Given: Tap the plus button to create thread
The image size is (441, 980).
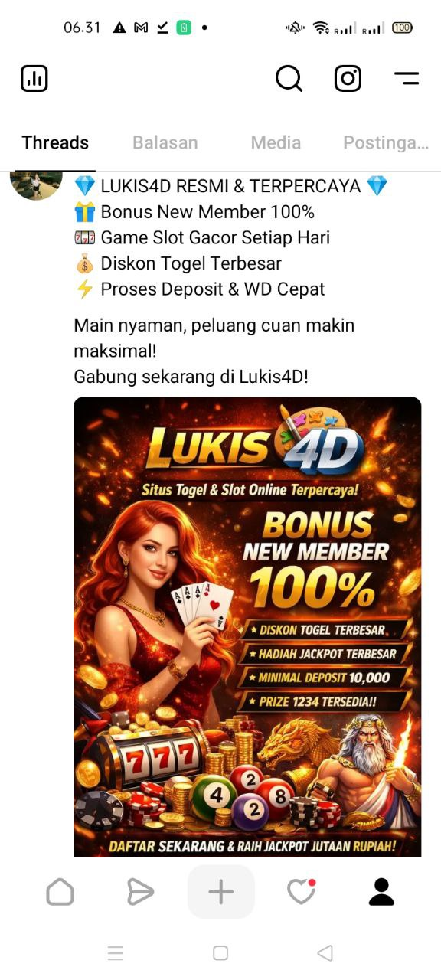Looking at the screenshot, I should 220,892.
